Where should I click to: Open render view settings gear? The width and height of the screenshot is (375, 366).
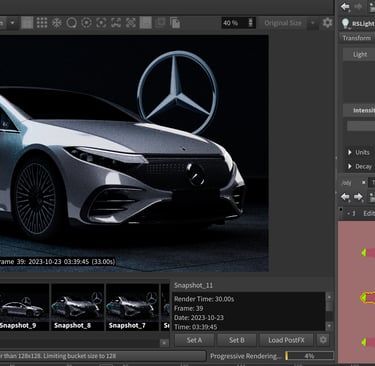coord(327,23)
